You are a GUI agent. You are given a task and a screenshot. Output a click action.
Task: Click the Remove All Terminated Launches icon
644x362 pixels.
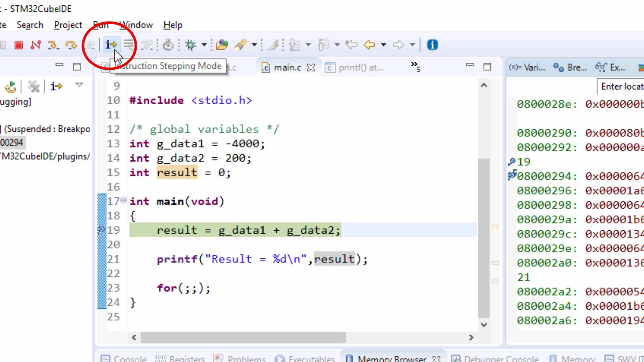click(34, 87)
